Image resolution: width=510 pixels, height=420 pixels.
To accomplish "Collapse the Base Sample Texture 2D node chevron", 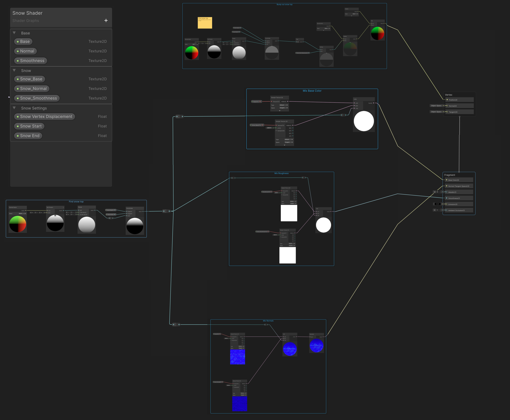I will click(280, 111).
